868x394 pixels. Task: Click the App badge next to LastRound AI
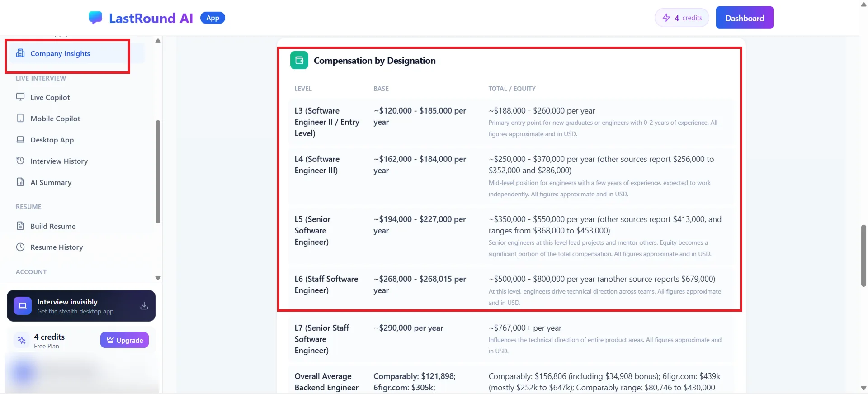tap(212, 18)
